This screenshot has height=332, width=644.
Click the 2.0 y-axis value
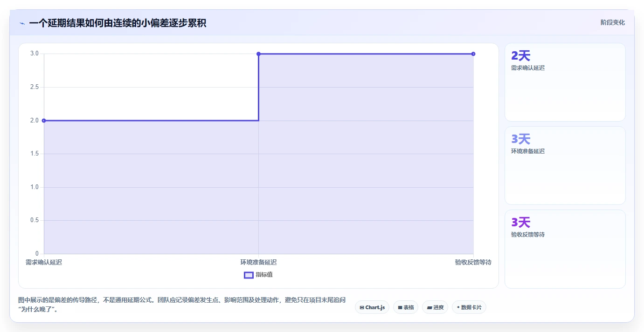(x=35, y=121)
